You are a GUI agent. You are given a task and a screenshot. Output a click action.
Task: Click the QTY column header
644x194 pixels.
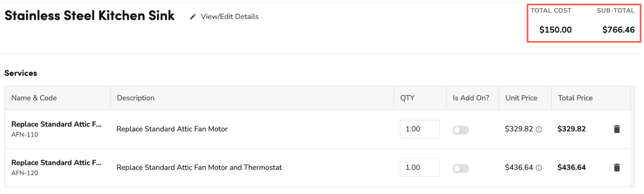click(x=408, y=98)
